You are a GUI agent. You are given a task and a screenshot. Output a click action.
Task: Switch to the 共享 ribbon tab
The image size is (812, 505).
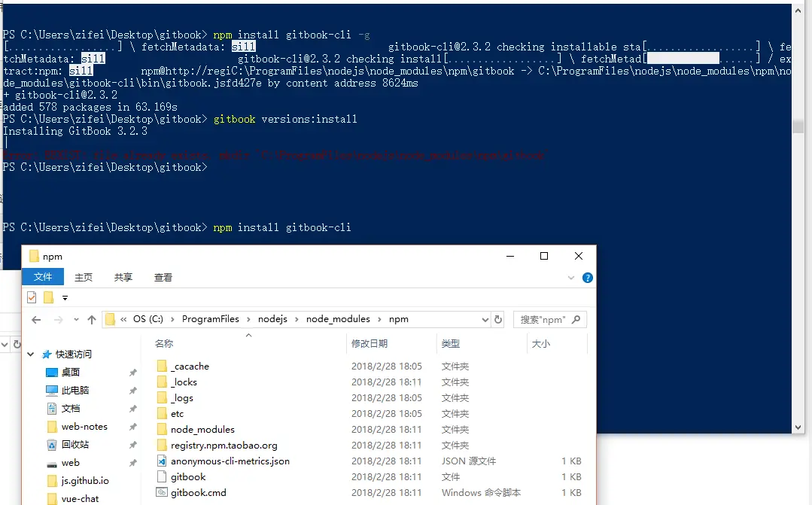(x=123, y=277)
